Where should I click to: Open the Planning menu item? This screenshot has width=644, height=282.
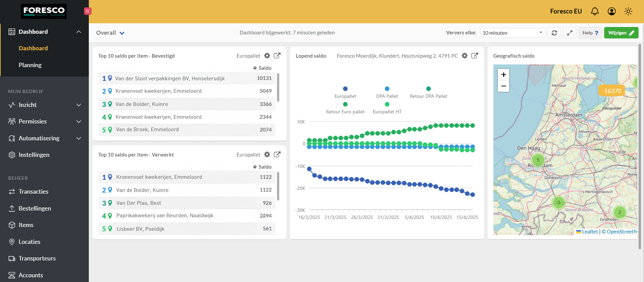[x=30, y=65]
